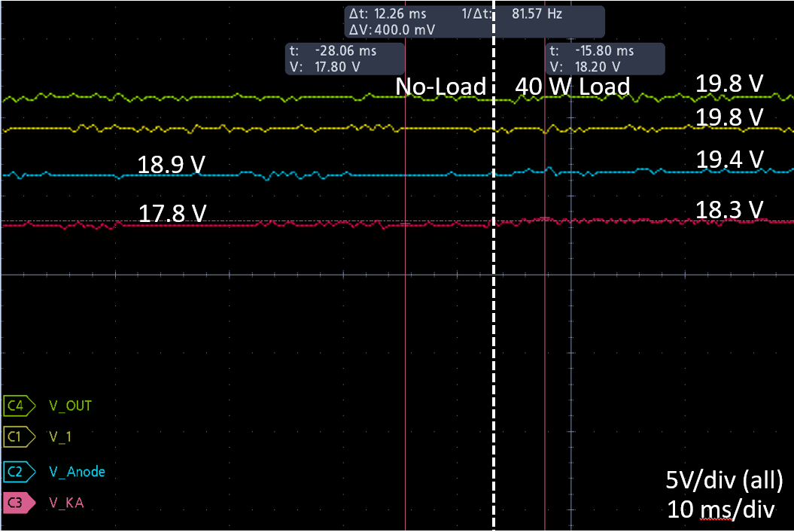The width and height of the screenshot is (794, 532).
Task: Click the C1 channel badge
Action: pos(20,436)
